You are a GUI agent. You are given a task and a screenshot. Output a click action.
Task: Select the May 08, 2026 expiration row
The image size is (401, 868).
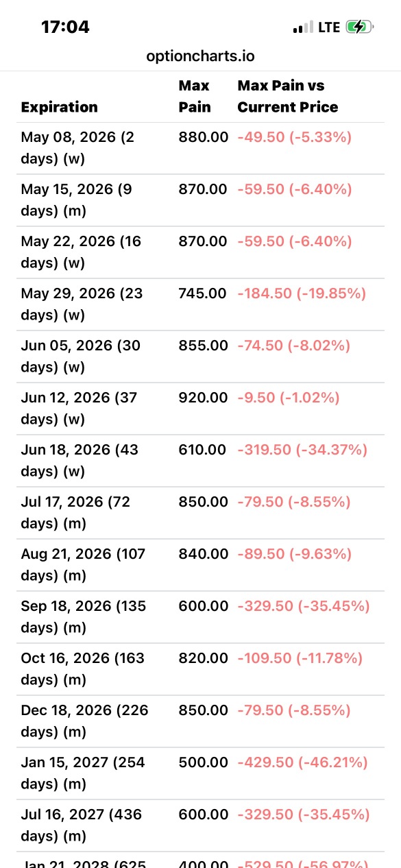pos(200,148)
